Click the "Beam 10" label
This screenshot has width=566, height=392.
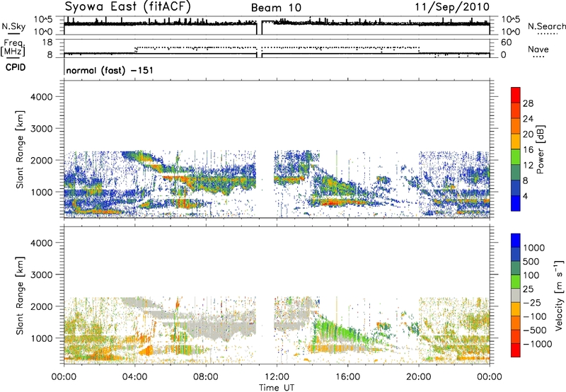(276, 8)
